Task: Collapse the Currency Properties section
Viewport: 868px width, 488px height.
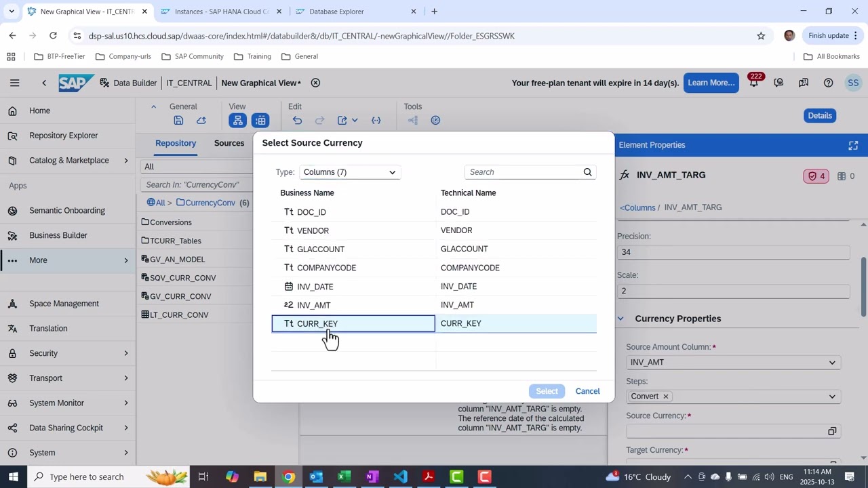Action: pos(620,319)
